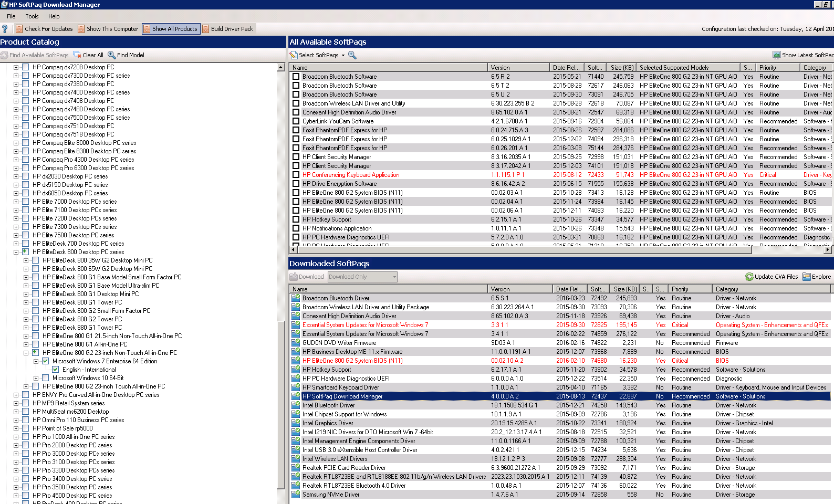Check Broadcom Bluetooth Software 6.5 R 2 checkbox
Viewport: 834px width, 504px height.
tap(296, 77)
